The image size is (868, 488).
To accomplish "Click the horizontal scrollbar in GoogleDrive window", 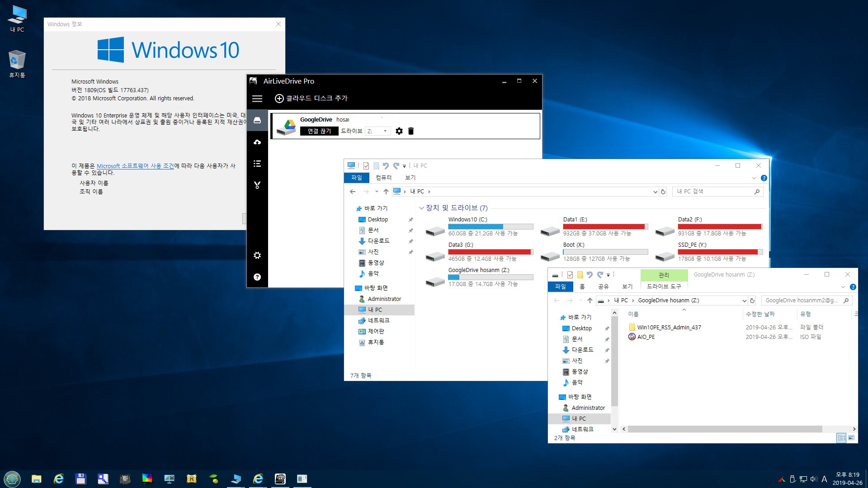I will click(x=725, y=429).
